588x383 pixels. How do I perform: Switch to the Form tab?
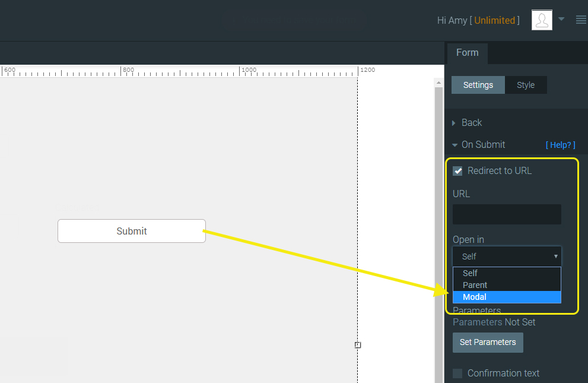[x=467, y=52]
